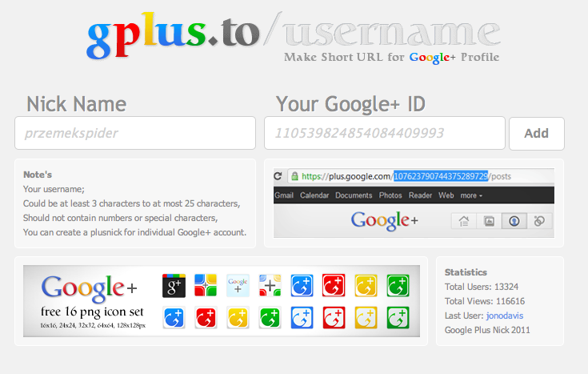
Task: Click the circles icon in Google+ example
Action: pyautogui.click(x=539, y=221)
